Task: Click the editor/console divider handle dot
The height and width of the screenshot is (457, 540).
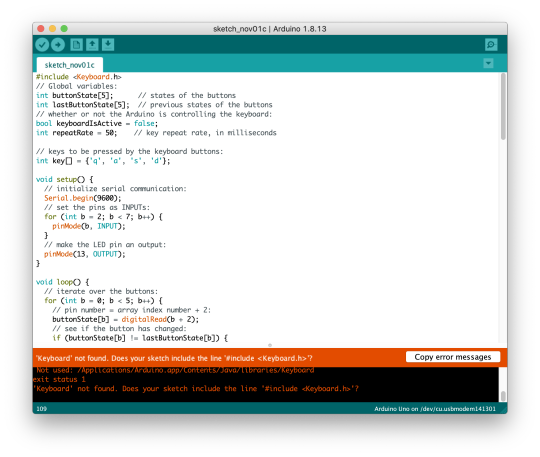Action: coord(270,345)
